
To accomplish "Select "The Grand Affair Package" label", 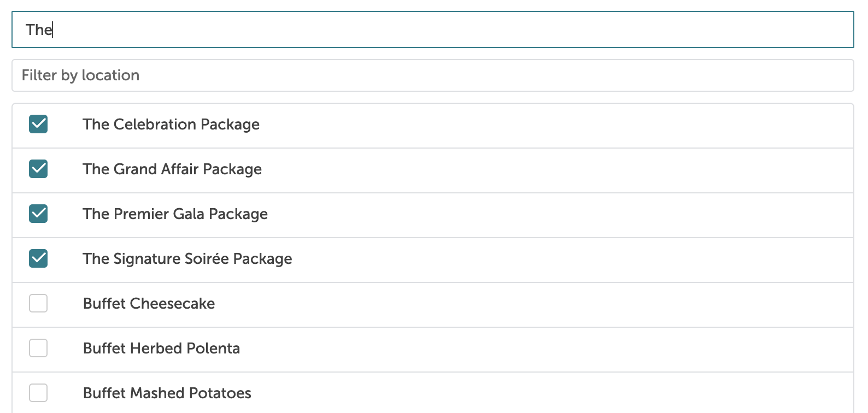I will [x=172, y=169].
